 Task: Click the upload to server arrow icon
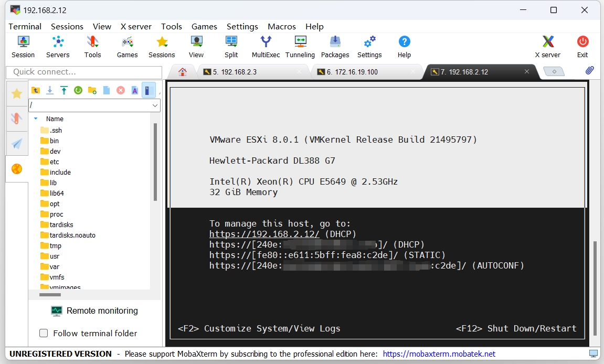tap(64, 90)
